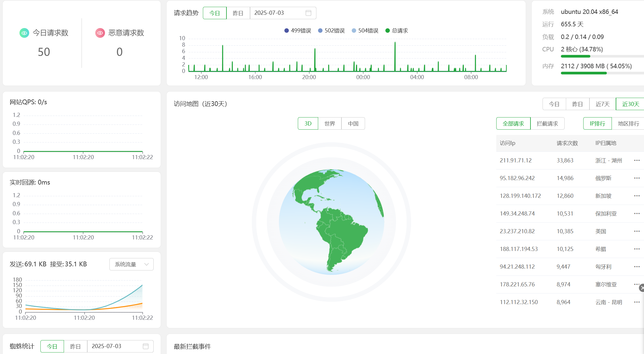The image size is (644, 354).
Task: Click the 实时回源: 0ms title
Action: (x=30, y=182)
